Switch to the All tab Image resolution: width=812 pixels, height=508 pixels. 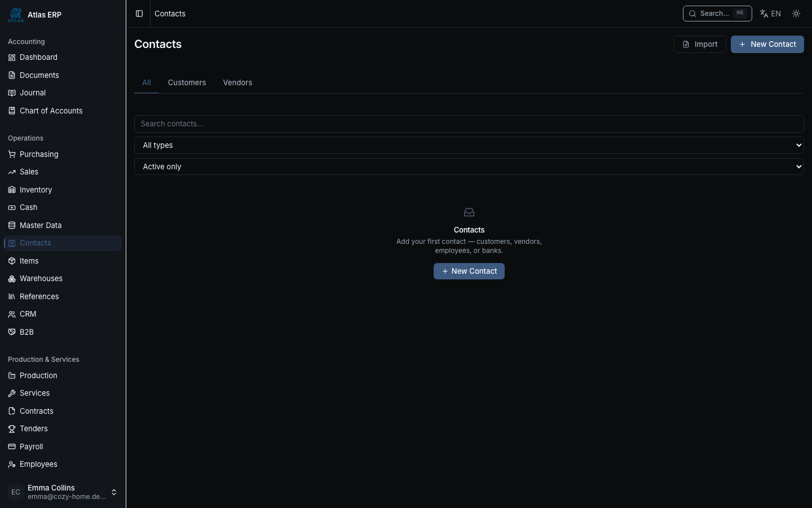point(147,82)
